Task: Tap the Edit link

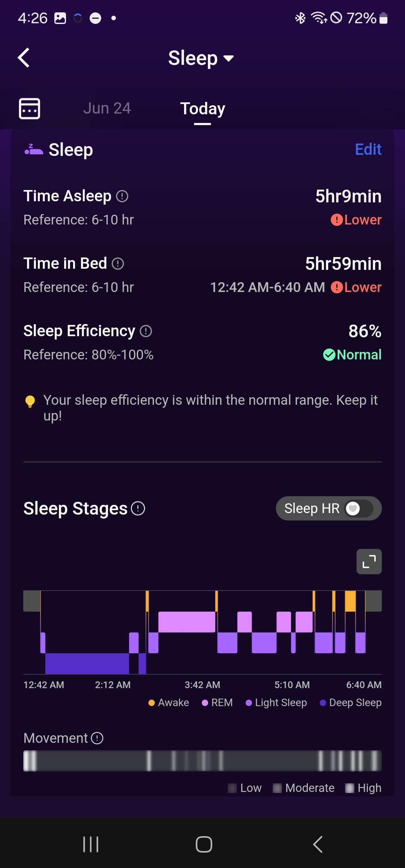Action: 368,150
